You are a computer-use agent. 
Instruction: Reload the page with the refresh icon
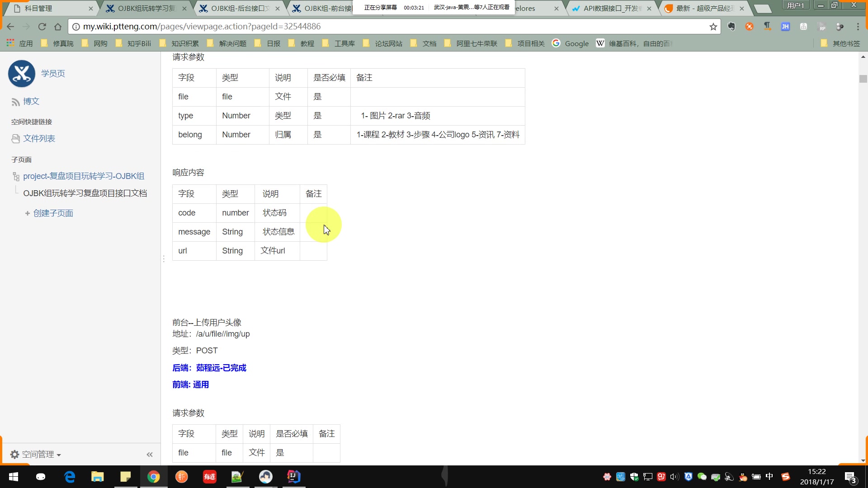coord(42,27)
